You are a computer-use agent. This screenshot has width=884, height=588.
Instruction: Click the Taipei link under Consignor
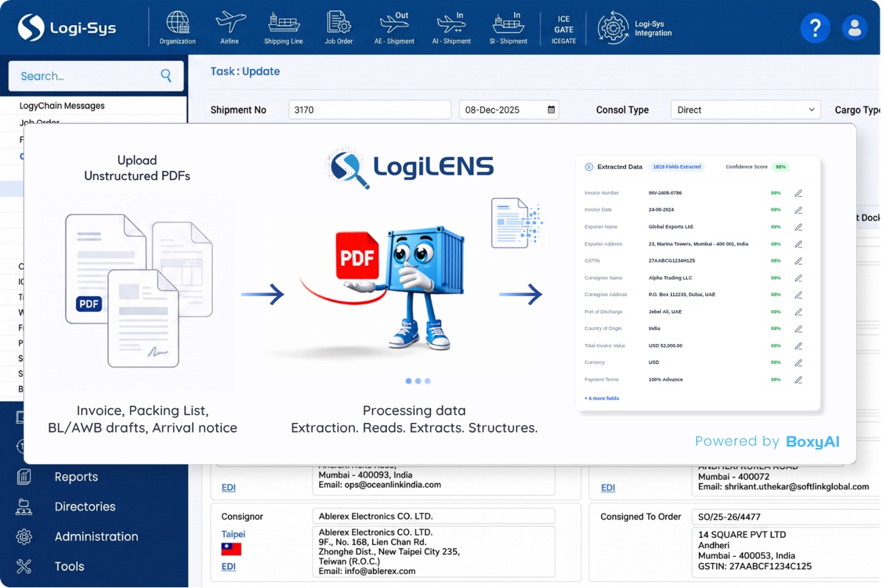(x=234, y=534)
